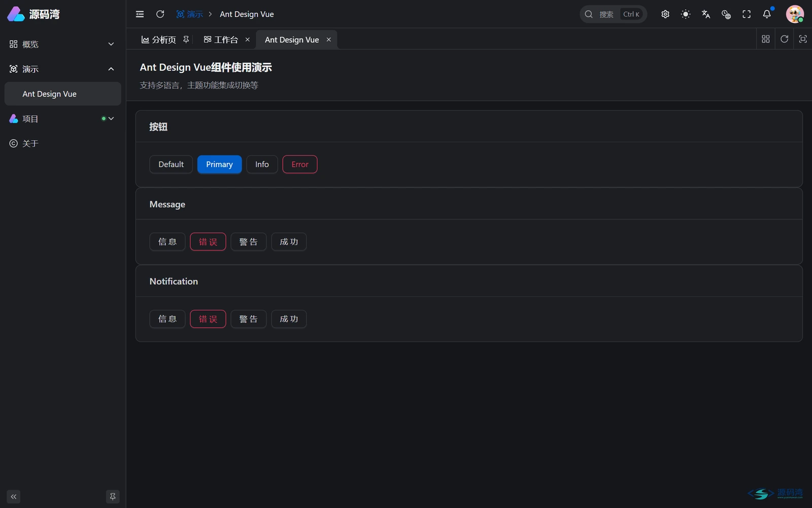Click 成功 in the Notification card
This screenshot has width=812, height=508.
point(289,319)
